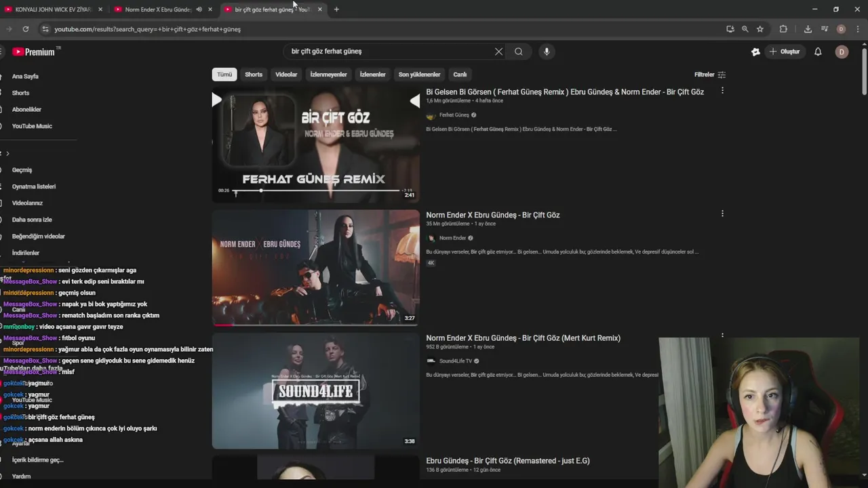Close the KONYALI JOHN WICK tab
The height and width of the screenshot is (488, 868).
click(x=100, y=9)
